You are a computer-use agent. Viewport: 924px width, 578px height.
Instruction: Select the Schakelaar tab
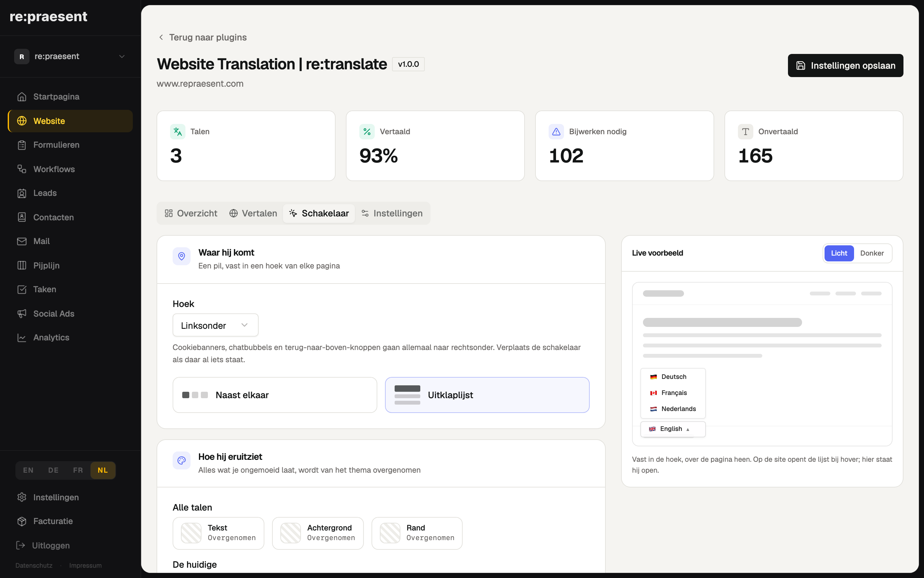click(x=319, y=213)
